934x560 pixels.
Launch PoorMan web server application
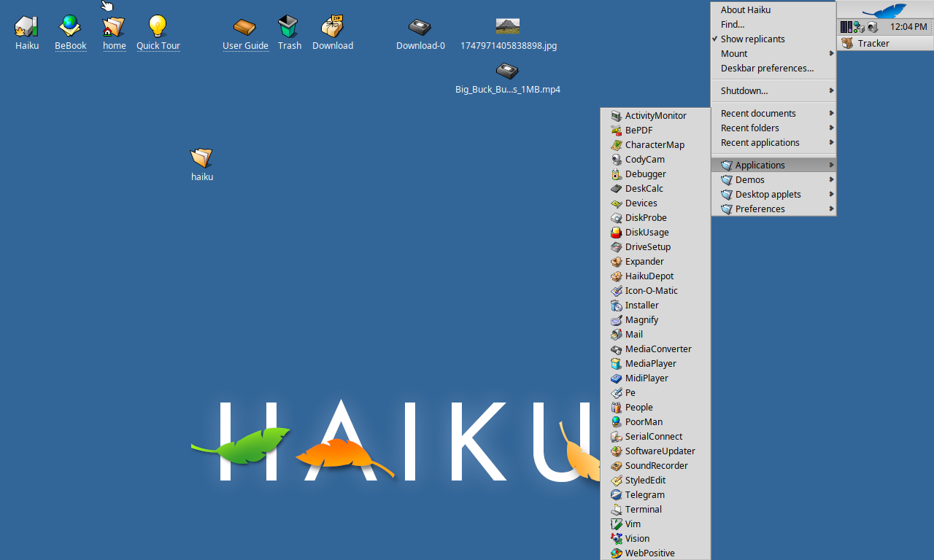(655, 421)
